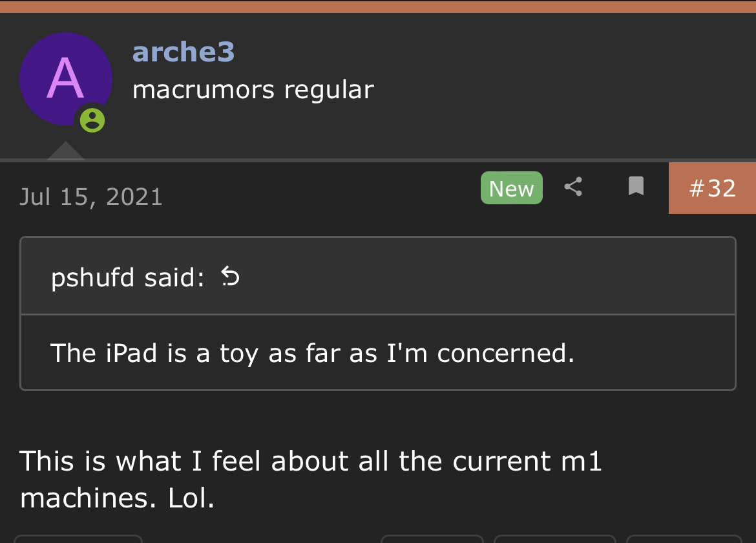This screenshot has height=543, width=756.
Task: Open the Jul 15, 2021 post permalink
Action: [91, 197]
